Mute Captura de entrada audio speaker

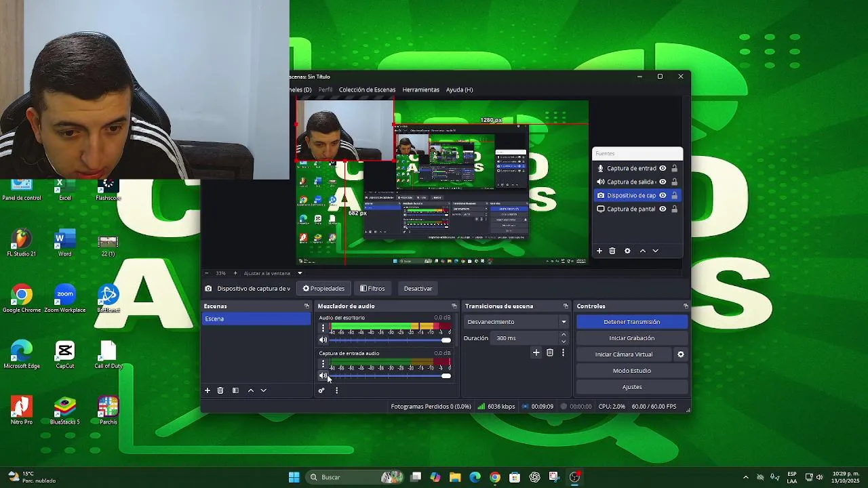click(323, 375)
